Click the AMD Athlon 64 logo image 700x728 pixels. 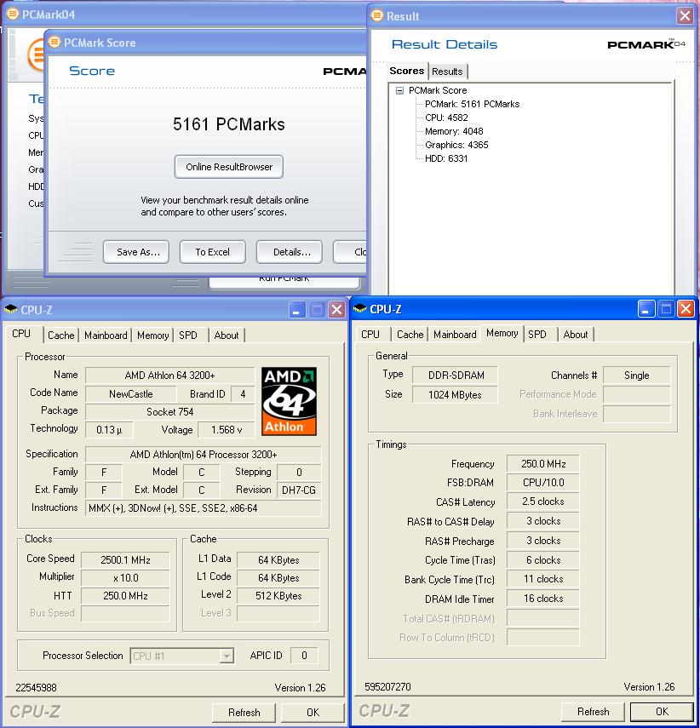coord(289,401)
